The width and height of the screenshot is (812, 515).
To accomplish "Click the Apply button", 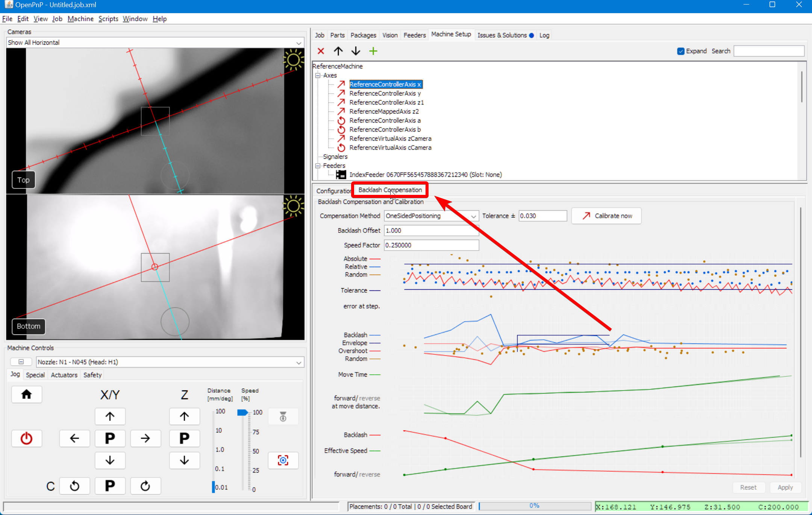I will (785, 487).
